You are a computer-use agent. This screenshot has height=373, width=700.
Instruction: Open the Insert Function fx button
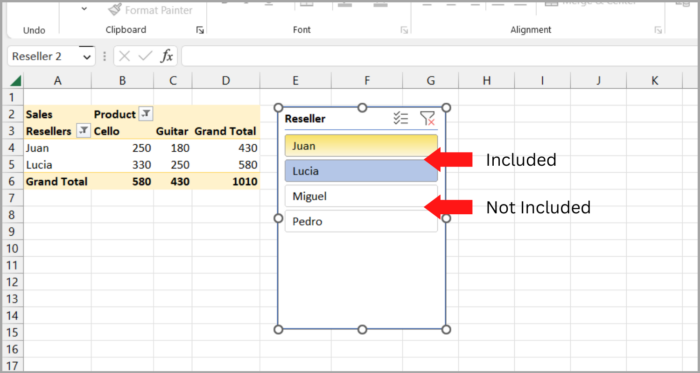tap(167, 56)
